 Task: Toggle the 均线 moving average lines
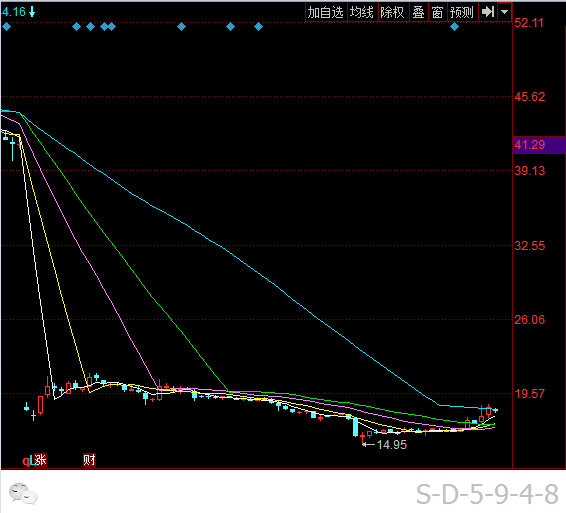(x=362, y=12)
